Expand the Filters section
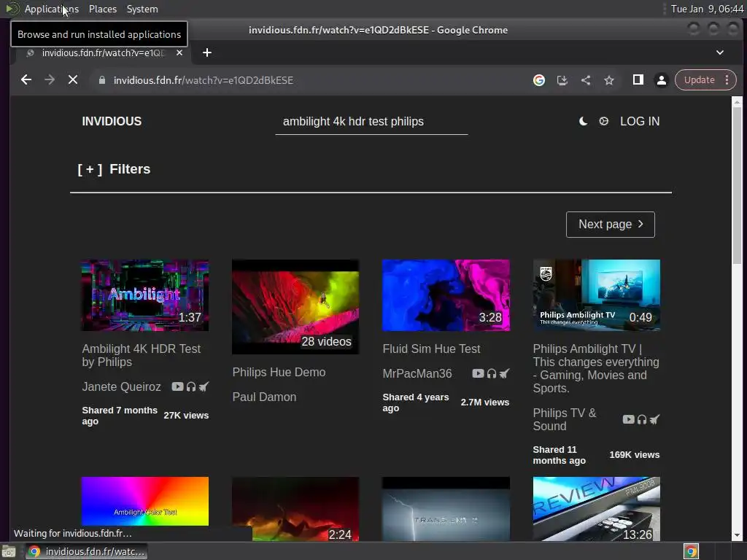 pyautogui.click(x=114, y=169)
